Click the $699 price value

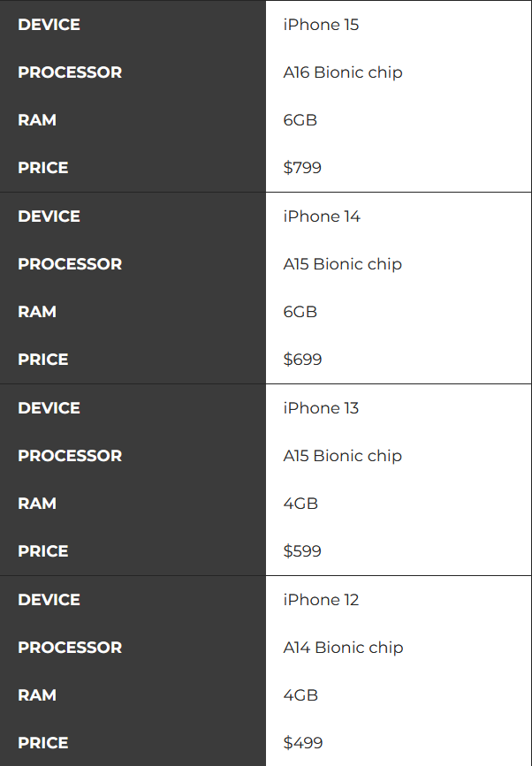click(x=302, y=360)
